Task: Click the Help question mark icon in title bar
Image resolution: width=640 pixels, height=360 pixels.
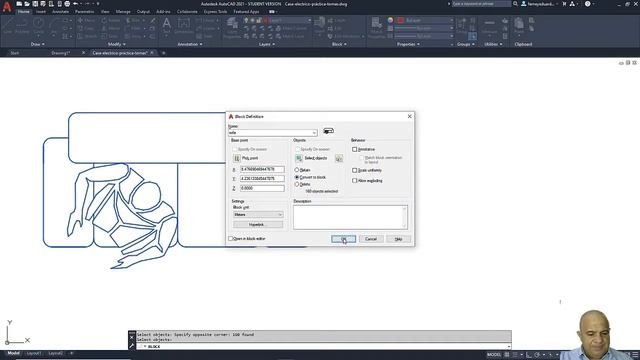Action: pyautogui.click(x=587, y=4)
